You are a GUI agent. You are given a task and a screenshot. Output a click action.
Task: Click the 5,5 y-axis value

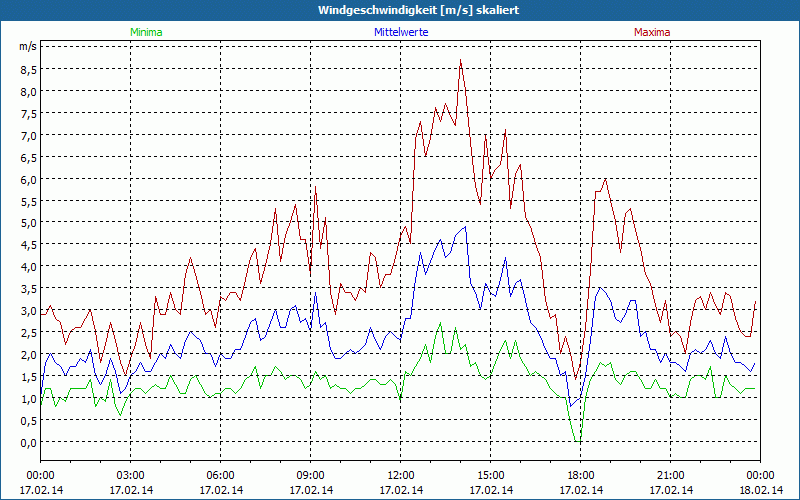pyautogui.click(x=28, y=202)
